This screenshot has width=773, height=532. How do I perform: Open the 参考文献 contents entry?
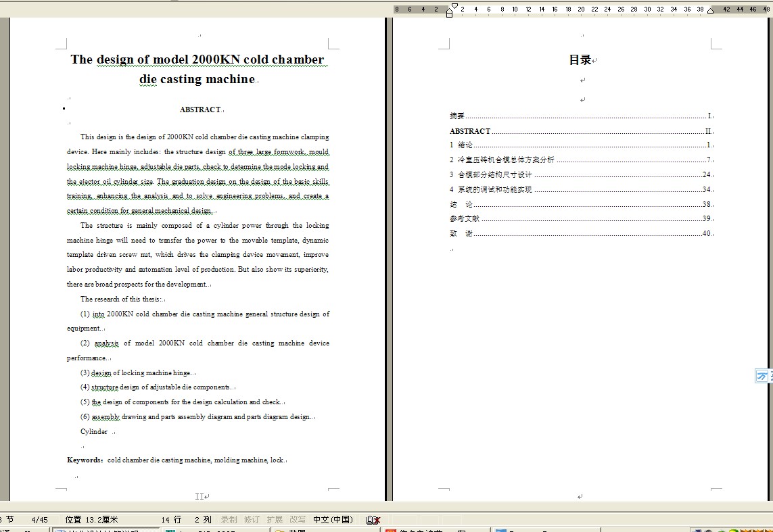pos(582,218)
